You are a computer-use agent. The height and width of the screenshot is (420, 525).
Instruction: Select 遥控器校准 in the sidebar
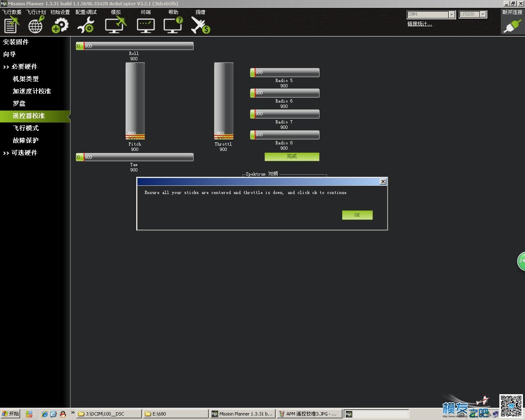[x=35, y=116]
